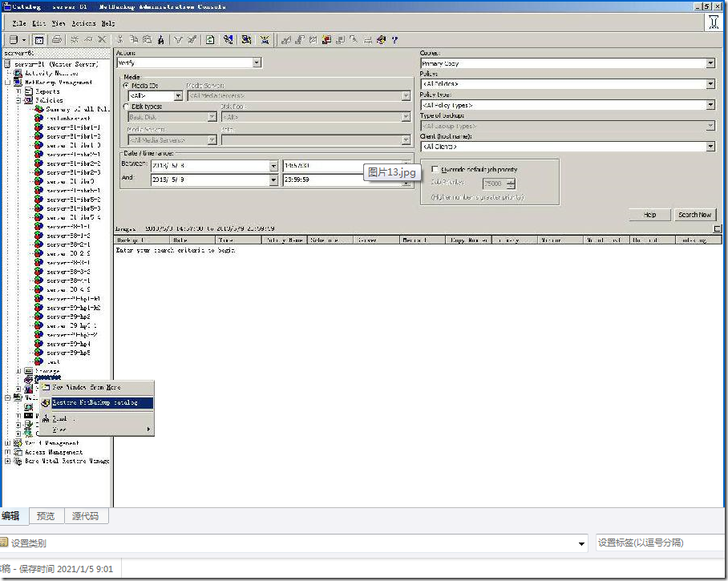Click the blue question mark Help icon

394,39
